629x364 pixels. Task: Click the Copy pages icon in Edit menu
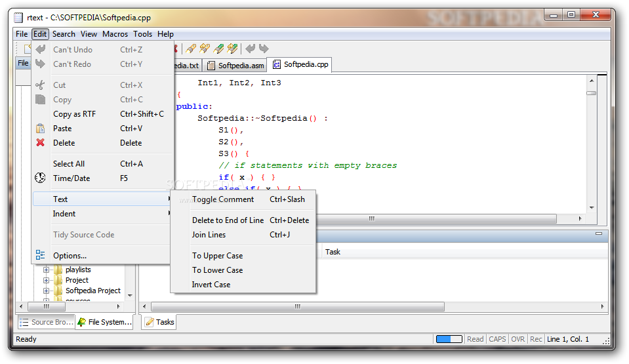pyautogui.click(x=40, y=99)
